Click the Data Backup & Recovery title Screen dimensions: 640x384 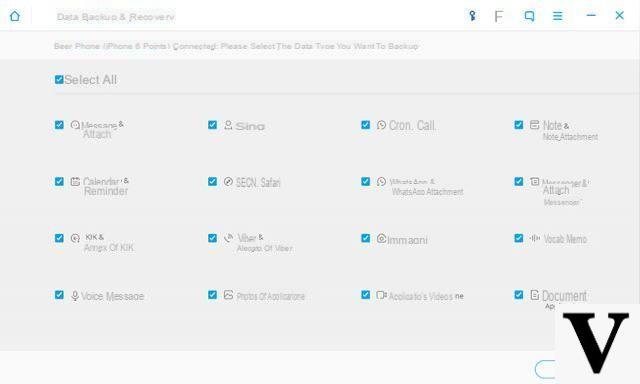pos(116,17)
